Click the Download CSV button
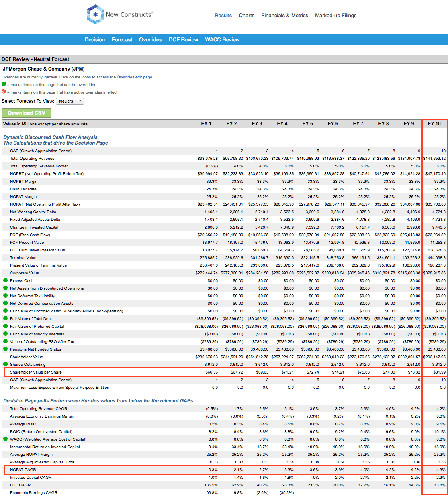The image size is (448, 496). [26, 113]
